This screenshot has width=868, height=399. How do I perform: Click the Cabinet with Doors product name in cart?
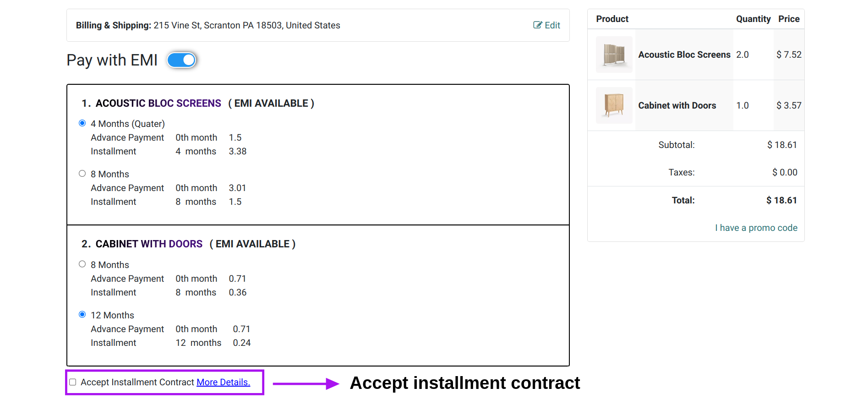(677, 105)
